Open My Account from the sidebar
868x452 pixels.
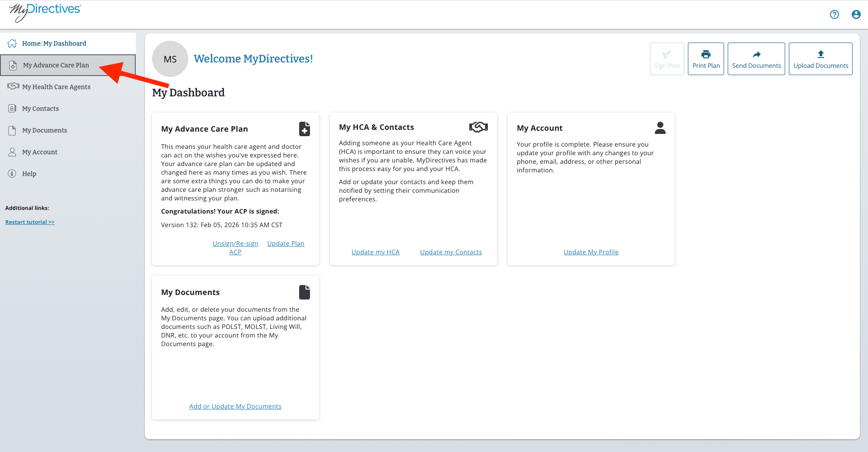[x=39, y=152]
